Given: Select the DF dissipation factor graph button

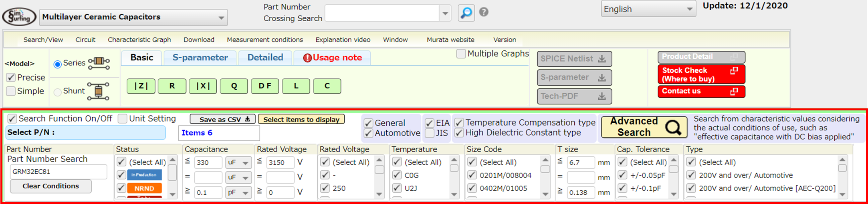Looking at the screenshot, I should [264, 86].
